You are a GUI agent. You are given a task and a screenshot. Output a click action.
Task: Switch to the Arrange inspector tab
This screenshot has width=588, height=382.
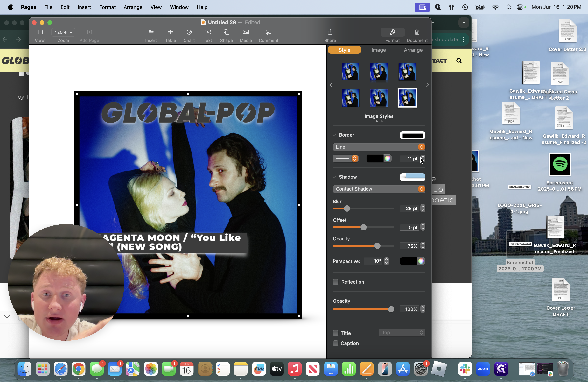pos(413,50)
